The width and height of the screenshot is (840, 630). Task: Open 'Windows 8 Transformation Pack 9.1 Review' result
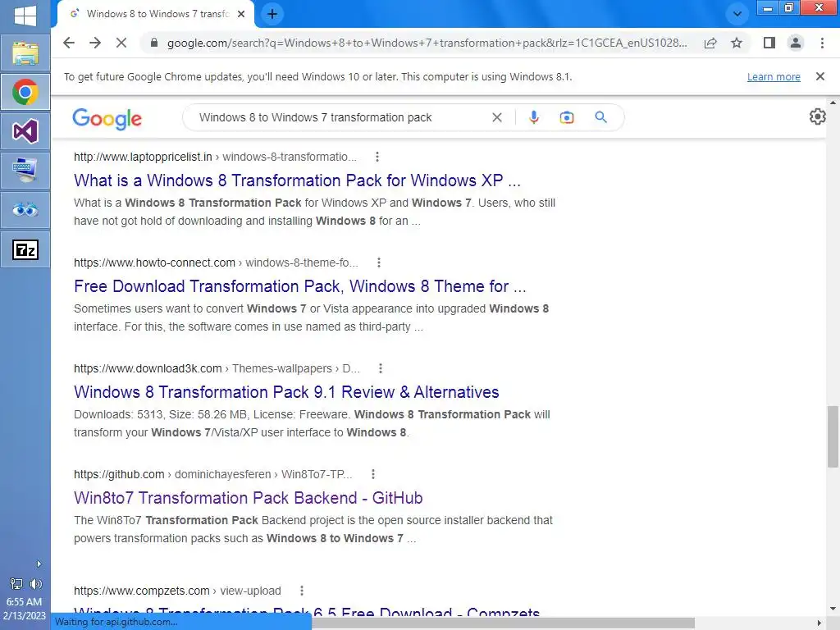tap(286, 392)
